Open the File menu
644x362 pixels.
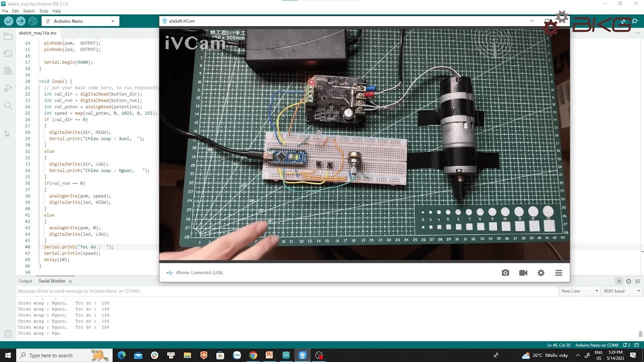[5, 11]
